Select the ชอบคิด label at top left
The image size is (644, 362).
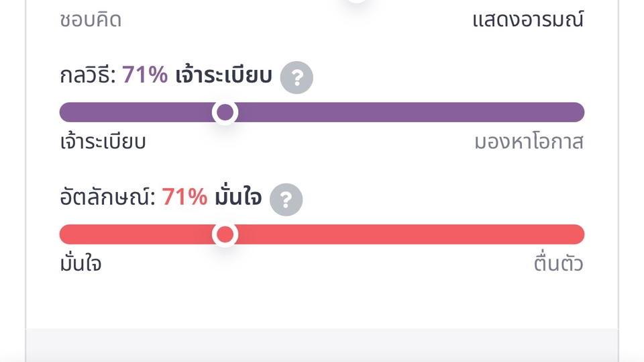(x=91, y=20)
